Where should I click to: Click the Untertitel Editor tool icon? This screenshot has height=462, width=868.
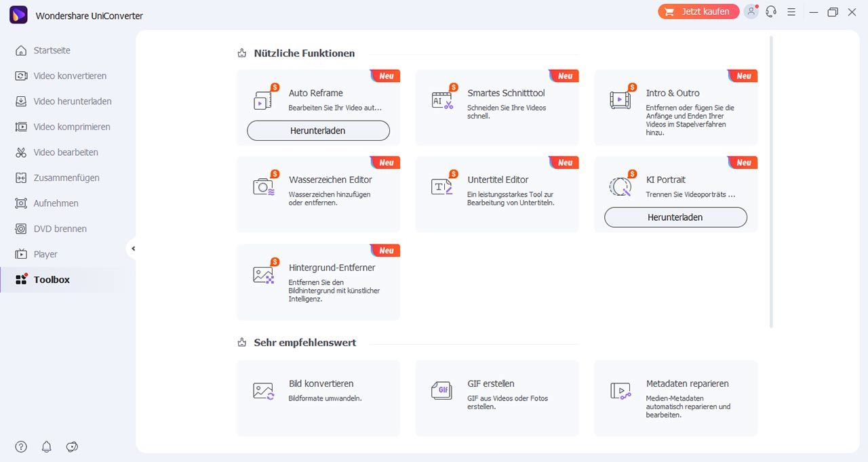(x=442, y=187)
